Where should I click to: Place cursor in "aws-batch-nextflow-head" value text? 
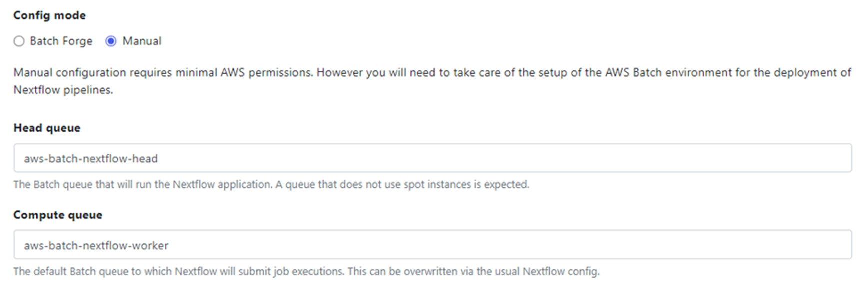coord(91,159)
